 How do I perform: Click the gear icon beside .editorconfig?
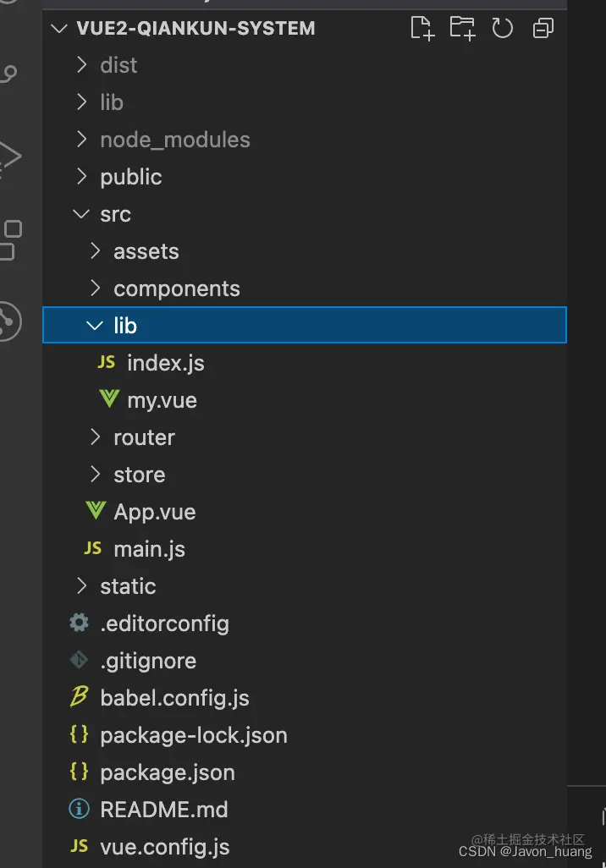coord(79,624)
